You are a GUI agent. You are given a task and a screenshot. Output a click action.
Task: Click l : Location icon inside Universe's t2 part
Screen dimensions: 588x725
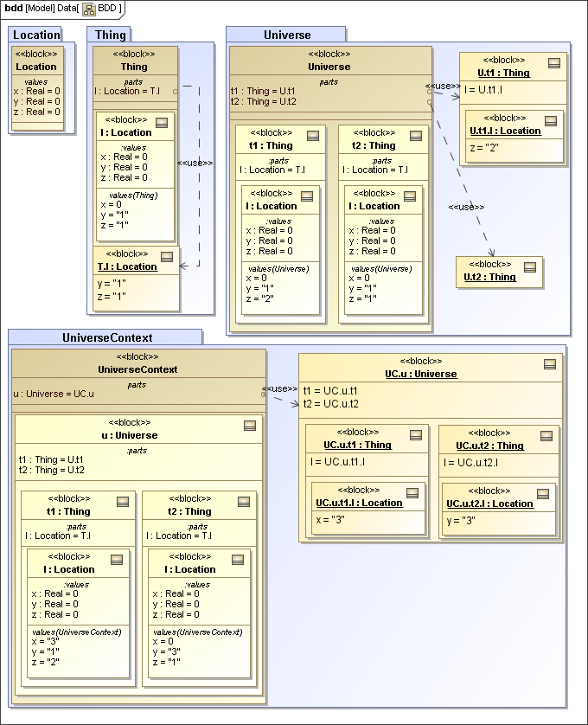(x=410, y=196)
